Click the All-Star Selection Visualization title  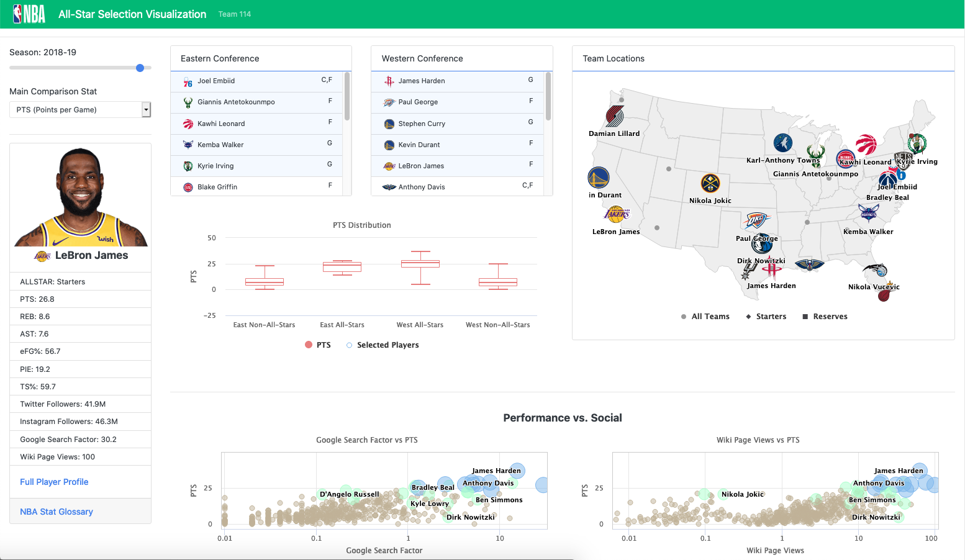[132, 14]
